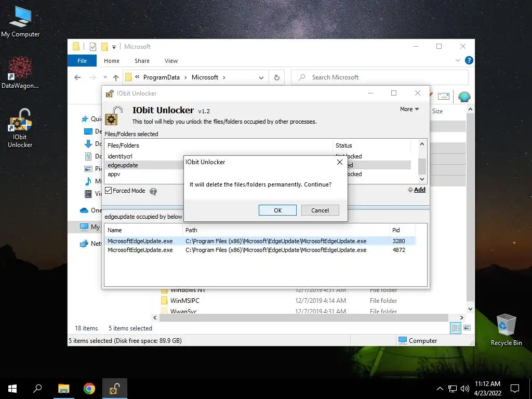Open the Home ribbon tab in Explorer
This screenshot has height=399, width=532.
[112, 61]
